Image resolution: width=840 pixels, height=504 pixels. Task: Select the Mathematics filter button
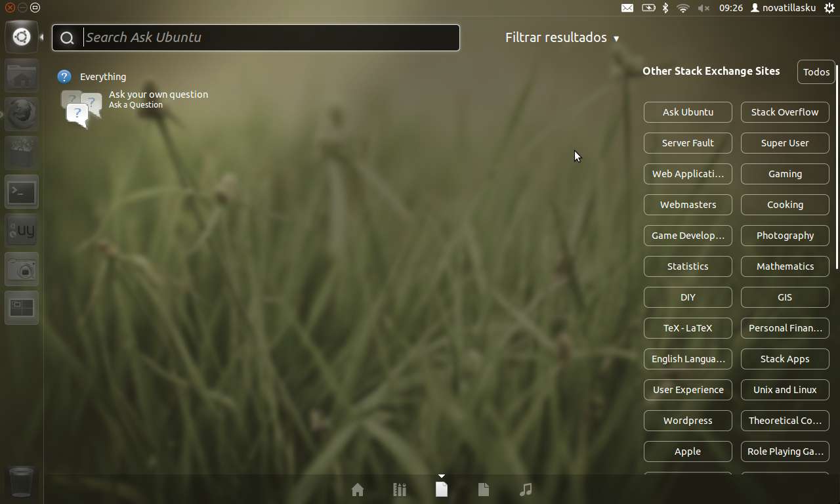(785, 266)
